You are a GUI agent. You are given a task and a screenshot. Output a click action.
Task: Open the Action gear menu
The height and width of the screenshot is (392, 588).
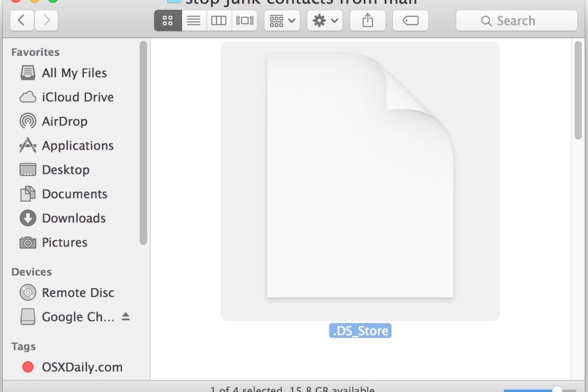tap(325, 21)
